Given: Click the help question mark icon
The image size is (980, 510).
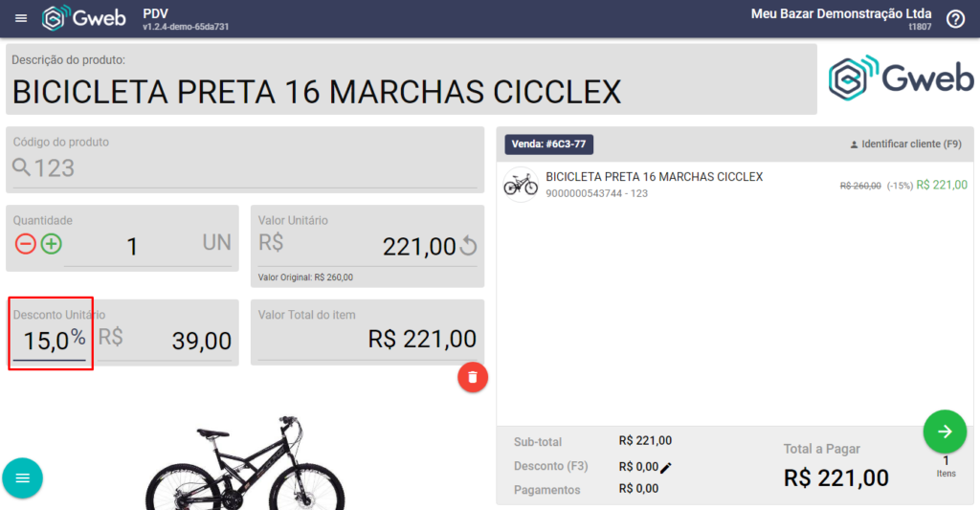Looking at the screenshot, I should click(955, 19).
